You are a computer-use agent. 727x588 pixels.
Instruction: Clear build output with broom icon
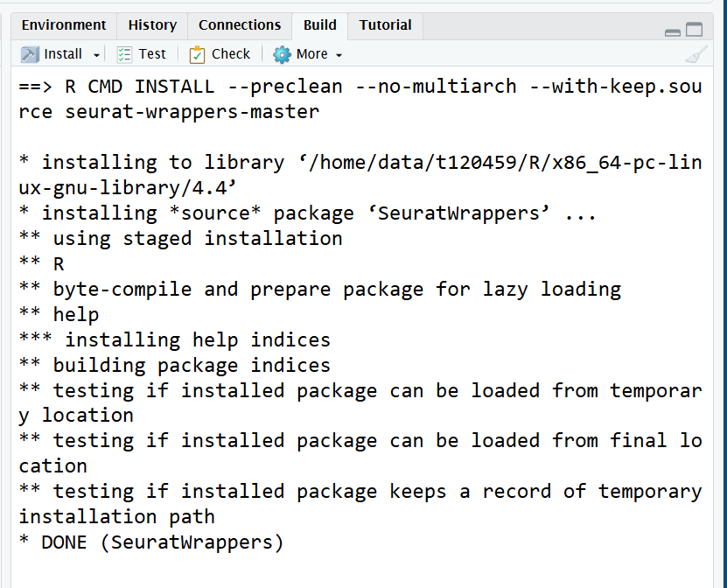click(696, 54)
